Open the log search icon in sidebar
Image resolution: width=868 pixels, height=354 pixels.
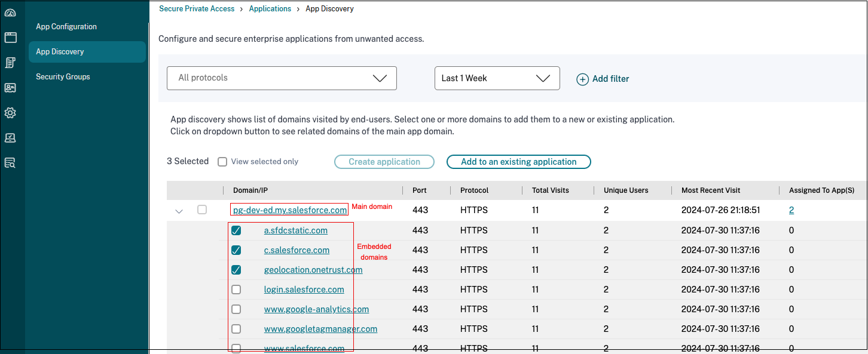pyautogui.click(x=10, y=163)
